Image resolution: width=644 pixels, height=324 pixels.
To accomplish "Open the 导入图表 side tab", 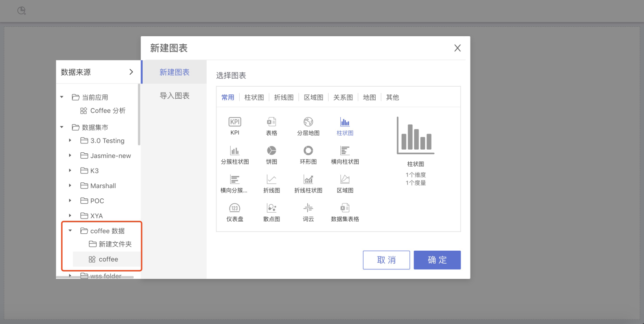I will coord(174,96).
